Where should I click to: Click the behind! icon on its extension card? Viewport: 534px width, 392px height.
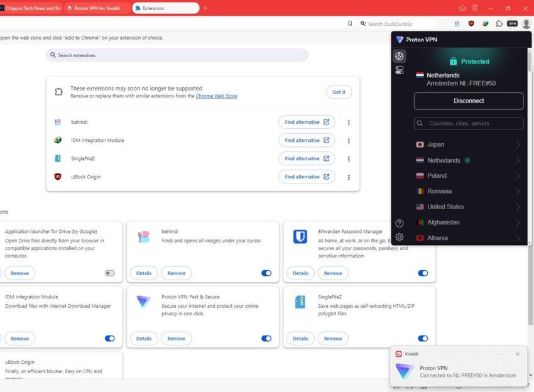pos(143,236)
